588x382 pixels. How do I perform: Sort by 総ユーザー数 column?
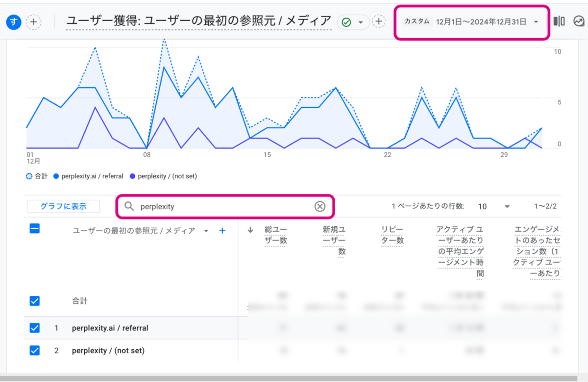click(276, 235)
